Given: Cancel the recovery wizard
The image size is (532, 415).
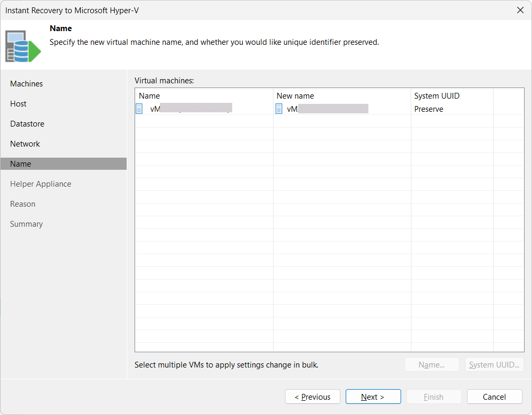Looking at the screenshot, I should (x=495, y=397).
